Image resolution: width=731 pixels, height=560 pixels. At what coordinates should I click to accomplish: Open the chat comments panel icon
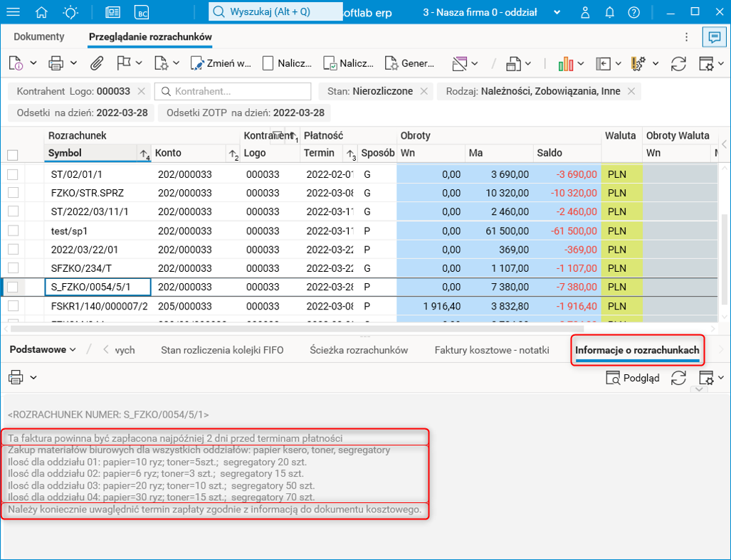pyautogui.click(x=712, y=37)
